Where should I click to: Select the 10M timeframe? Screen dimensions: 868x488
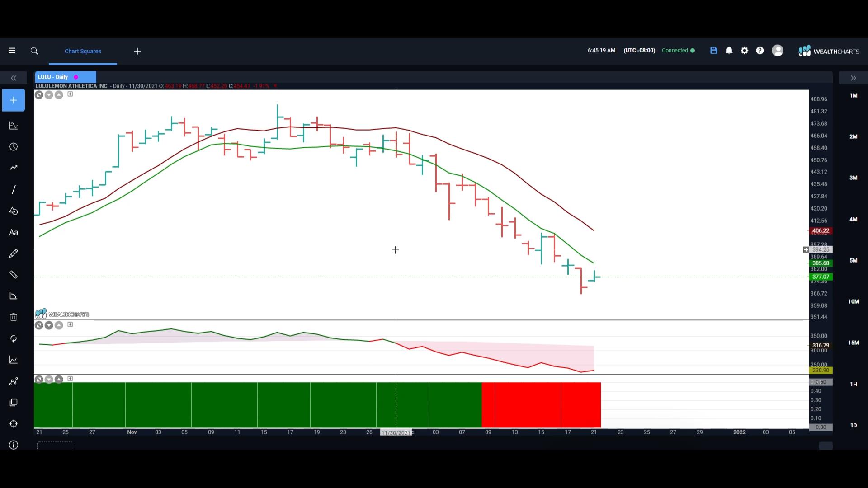(853, 301)
